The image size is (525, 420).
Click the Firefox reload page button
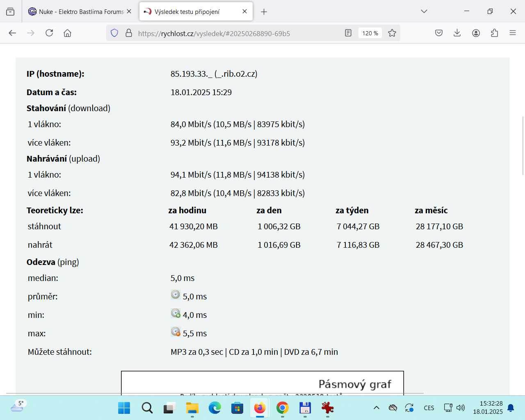[49, 33]
